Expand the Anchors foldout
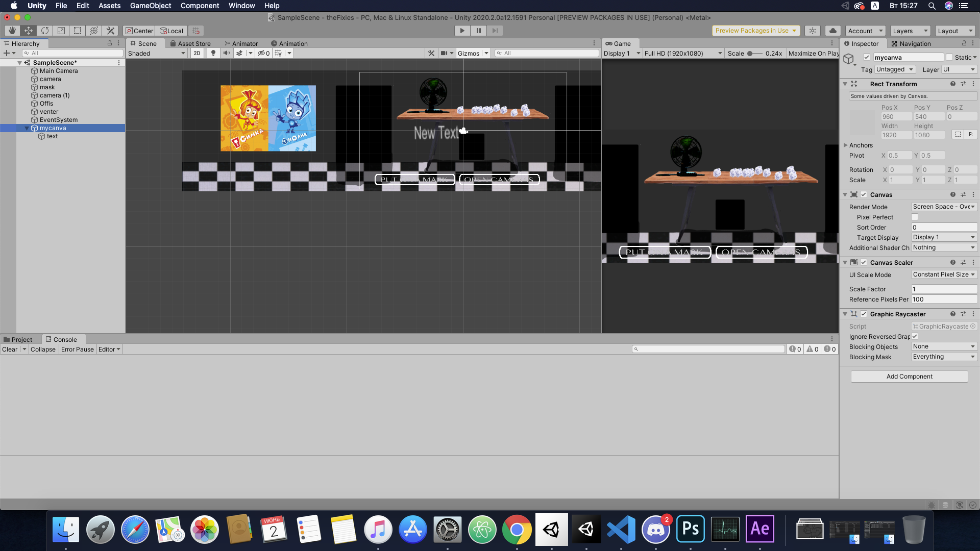The image size is (980, 551). [x=845, y=145]
